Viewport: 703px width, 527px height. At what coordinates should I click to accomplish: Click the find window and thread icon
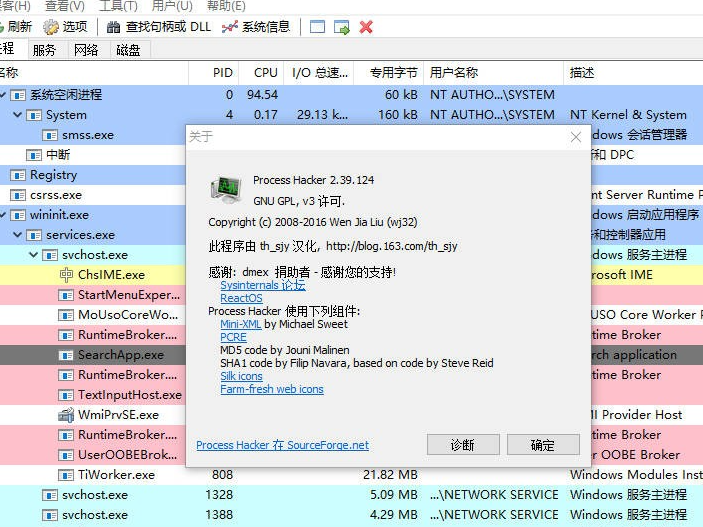tap(342, 27)
